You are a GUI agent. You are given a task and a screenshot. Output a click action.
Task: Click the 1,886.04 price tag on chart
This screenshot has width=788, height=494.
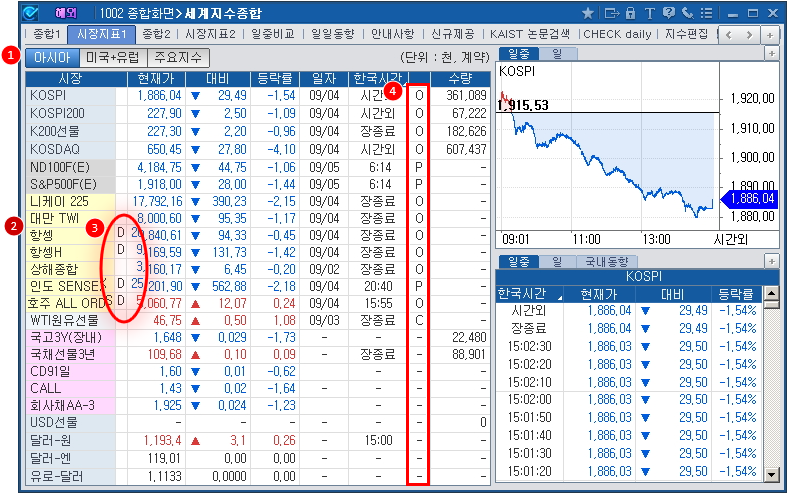coord(750,199)
